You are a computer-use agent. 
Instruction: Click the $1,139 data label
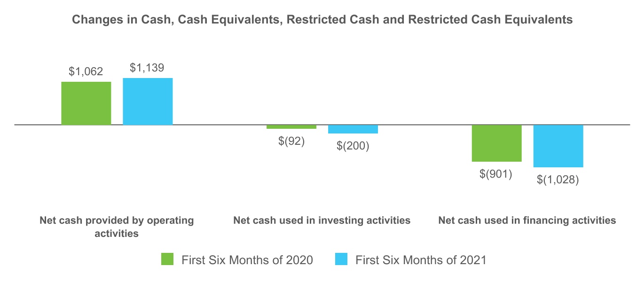point(147,68)
